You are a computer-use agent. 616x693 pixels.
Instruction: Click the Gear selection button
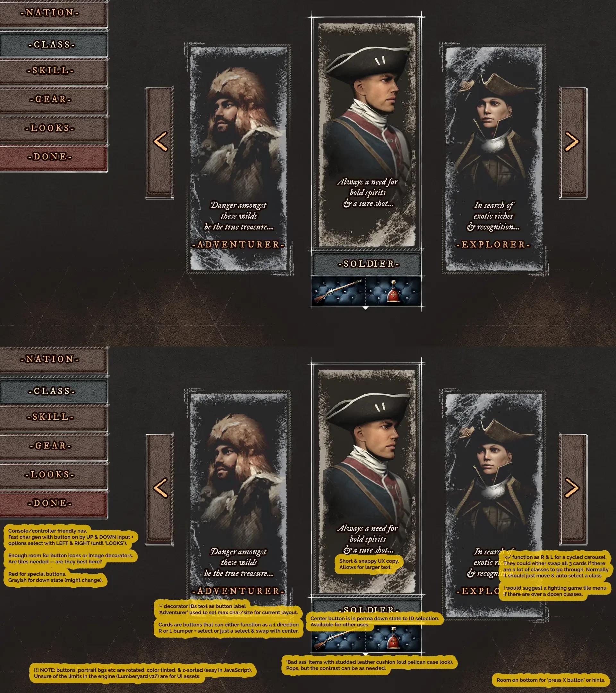tap(49, 99)
